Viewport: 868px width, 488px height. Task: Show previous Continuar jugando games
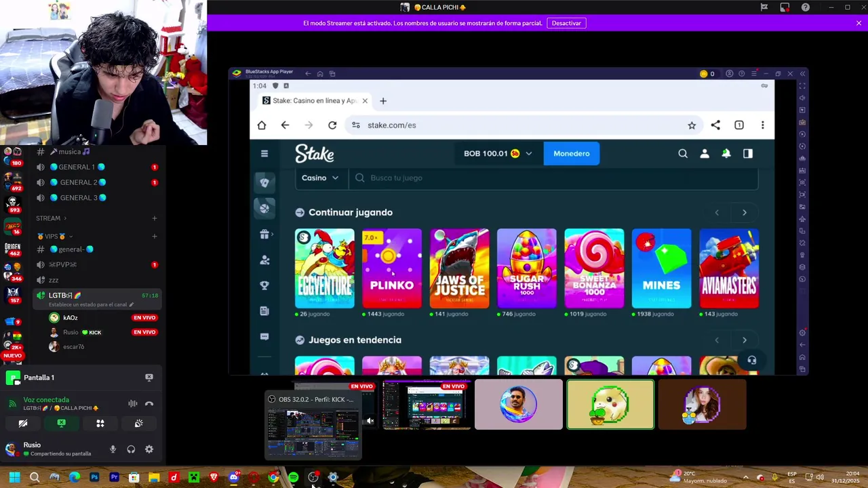(x=717, y=213)
